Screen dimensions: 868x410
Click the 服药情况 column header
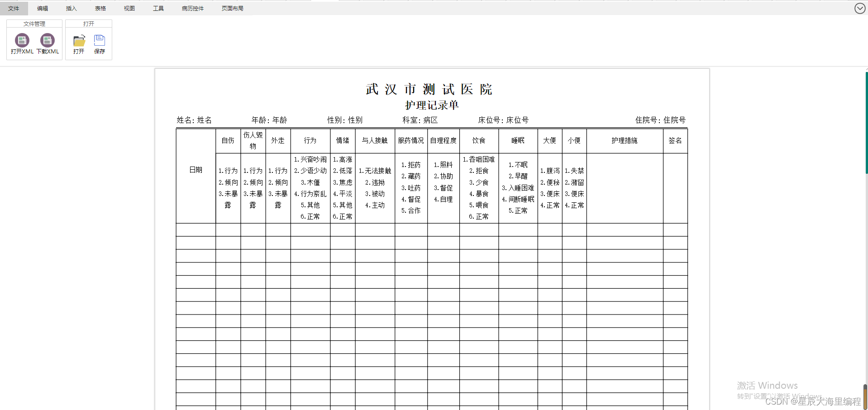411,141
